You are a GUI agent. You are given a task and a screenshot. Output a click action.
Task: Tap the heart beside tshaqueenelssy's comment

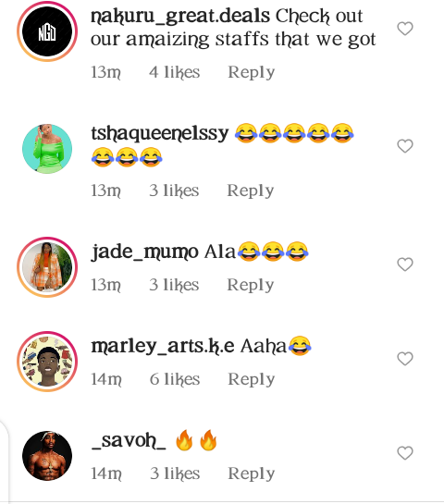[405, 146]
